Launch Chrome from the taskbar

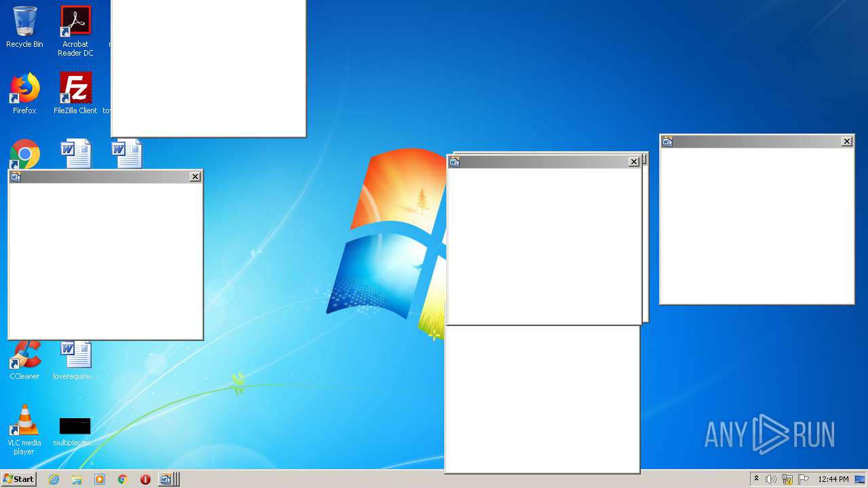123,479
